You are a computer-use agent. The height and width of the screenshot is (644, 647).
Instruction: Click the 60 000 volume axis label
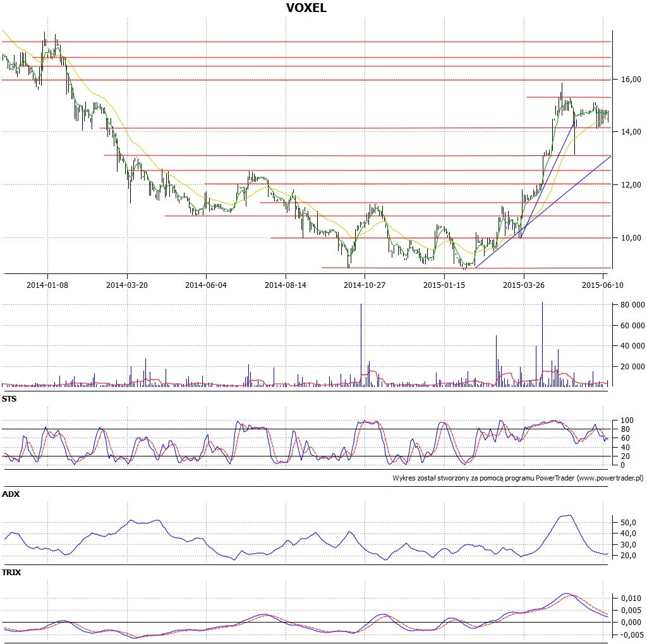click(632, 326)
